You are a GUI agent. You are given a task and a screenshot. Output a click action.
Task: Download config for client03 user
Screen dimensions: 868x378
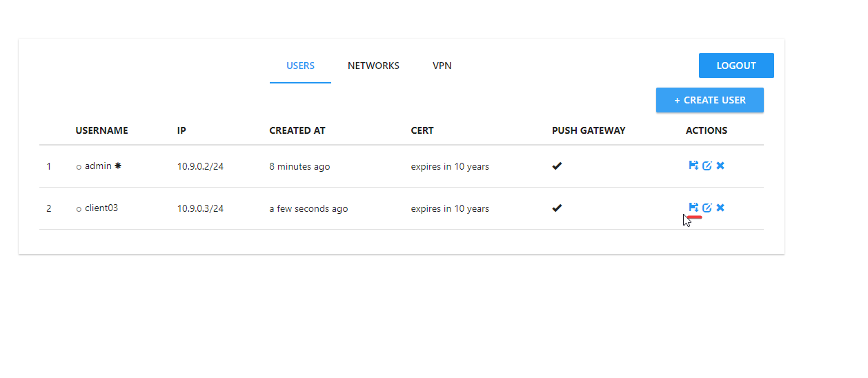693,208
